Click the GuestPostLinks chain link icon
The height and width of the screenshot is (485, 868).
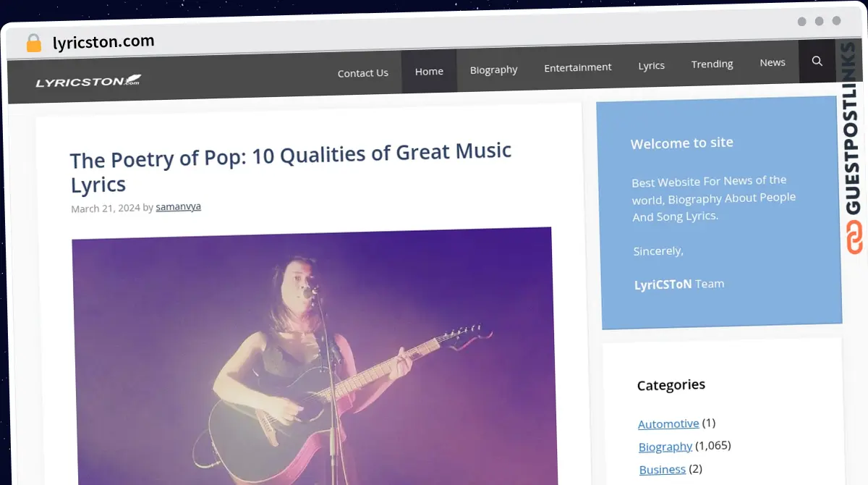854,238
